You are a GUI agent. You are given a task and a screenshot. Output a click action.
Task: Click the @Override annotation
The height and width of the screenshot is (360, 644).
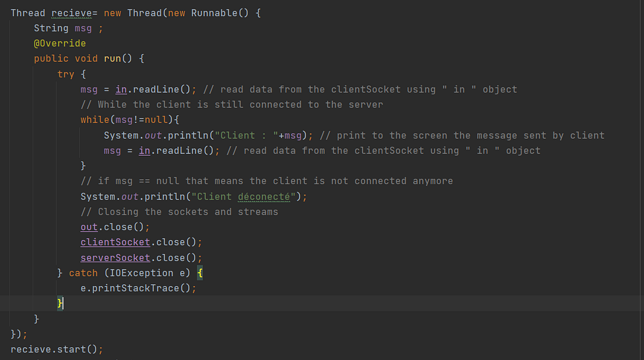60,43
